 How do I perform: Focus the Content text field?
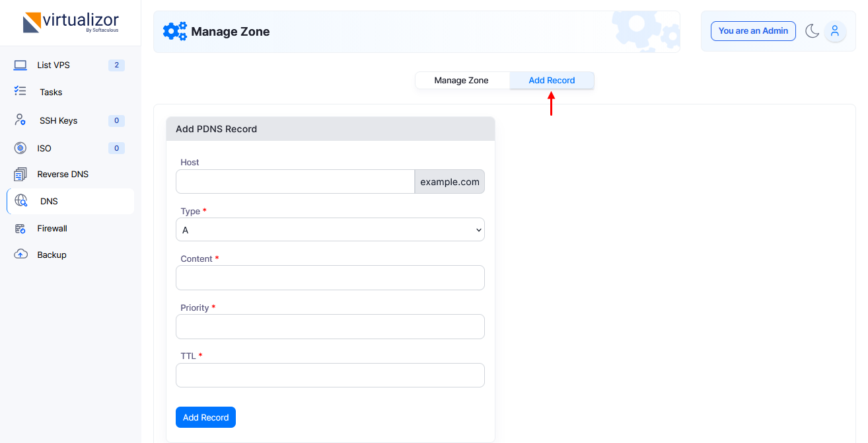pyautogui.click(x=330, y=278)
